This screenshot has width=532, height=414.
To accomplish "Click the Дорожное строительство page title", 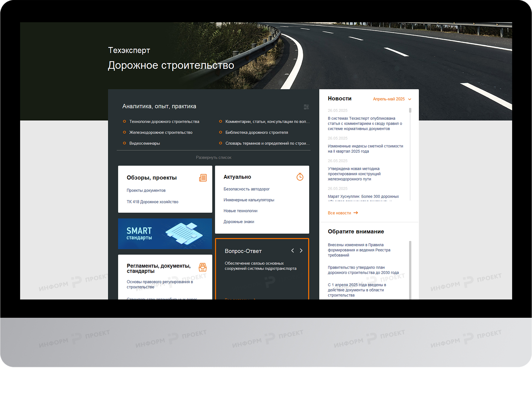I will pyautogui.click(x=171, y=65).
